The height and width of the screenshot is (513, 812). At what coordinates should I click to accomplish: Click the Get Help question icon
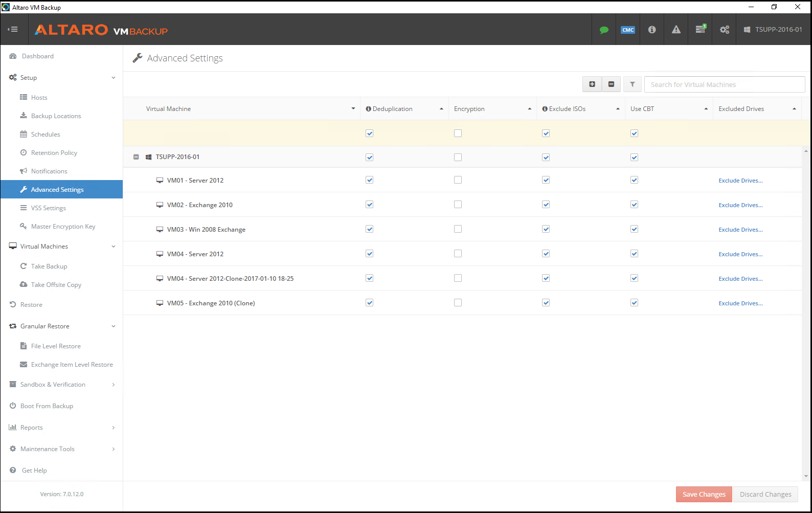tap(13, 470)
